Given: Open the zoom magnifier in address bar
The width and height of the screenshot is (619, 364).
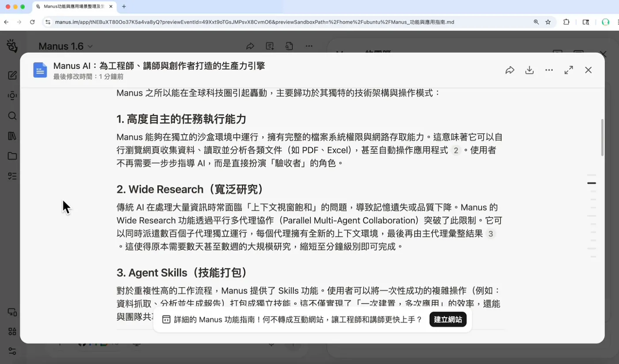Looking at the screenshot, I should (536, 22).
